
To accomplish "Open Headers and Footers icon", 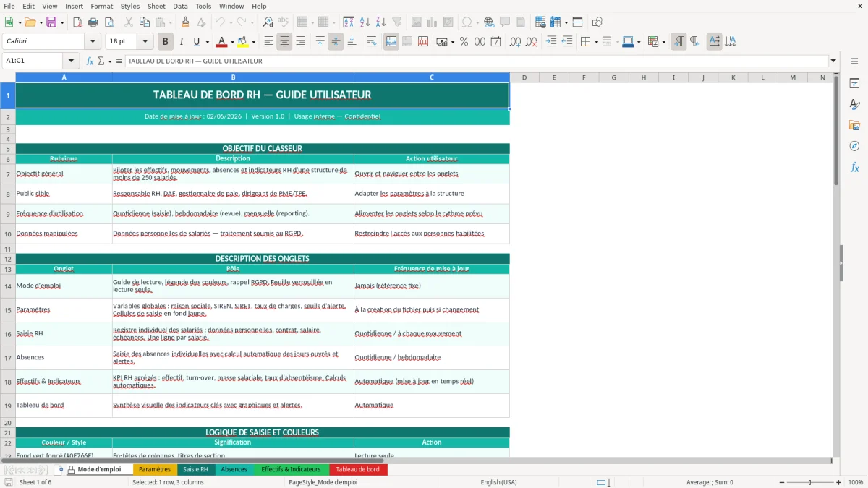I will tap(521, 22).
